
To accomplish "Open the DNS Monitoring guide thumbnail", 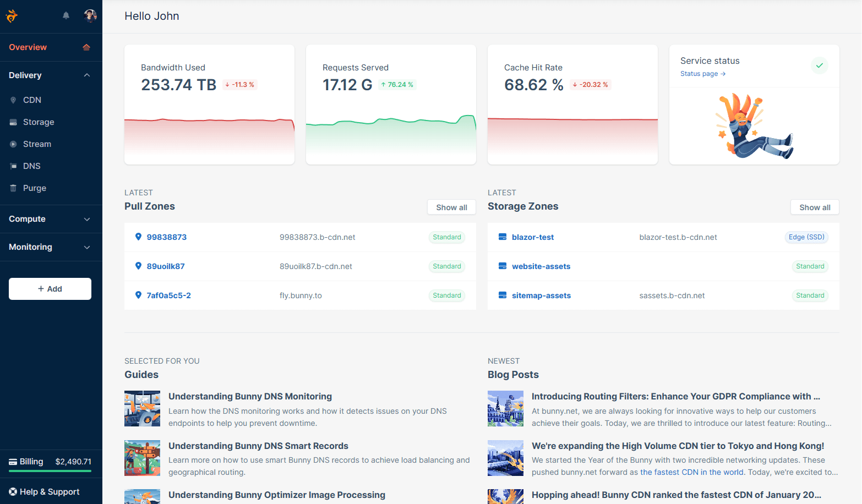I will point(142,409).
